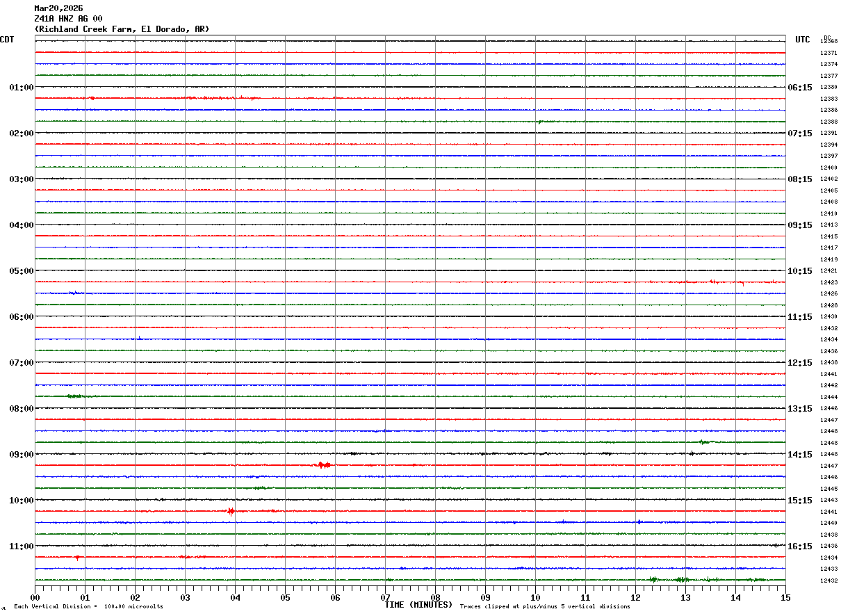841x616 pixels.
Task: Select the Z41A HNZ AG 00 station label
Action: 68,19
